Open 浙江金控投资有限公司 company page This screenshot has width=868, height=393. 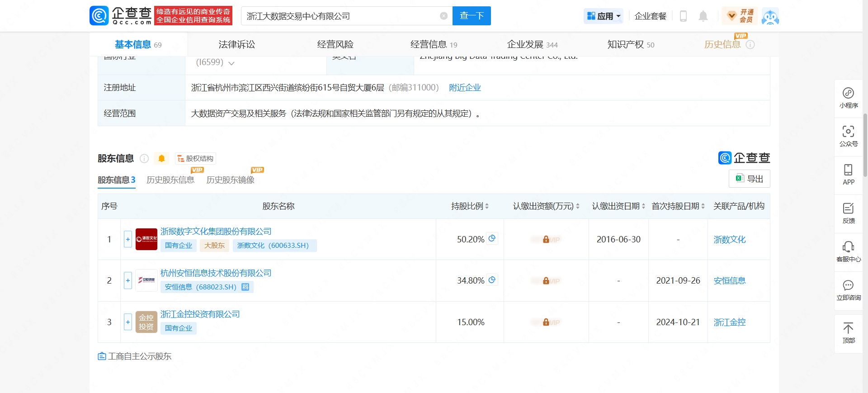click(200, 314)
